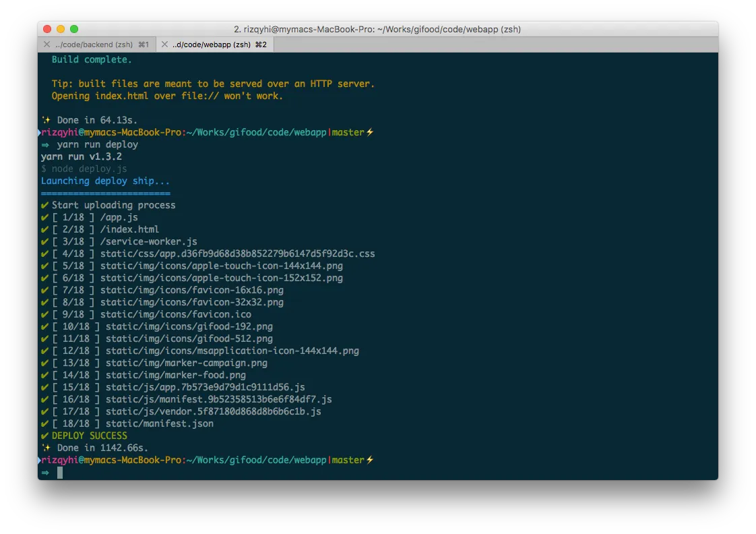Click the red window close button
This screenshot has width=756, height=534.
tap(47, 29)
